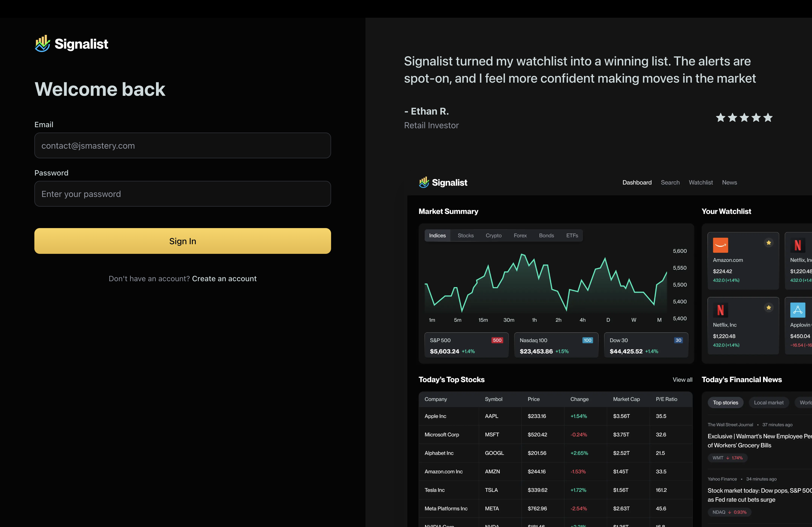This screenshot has width=812, height=527.
Task: Click the Create an account link
Action: tap(224, 279)
